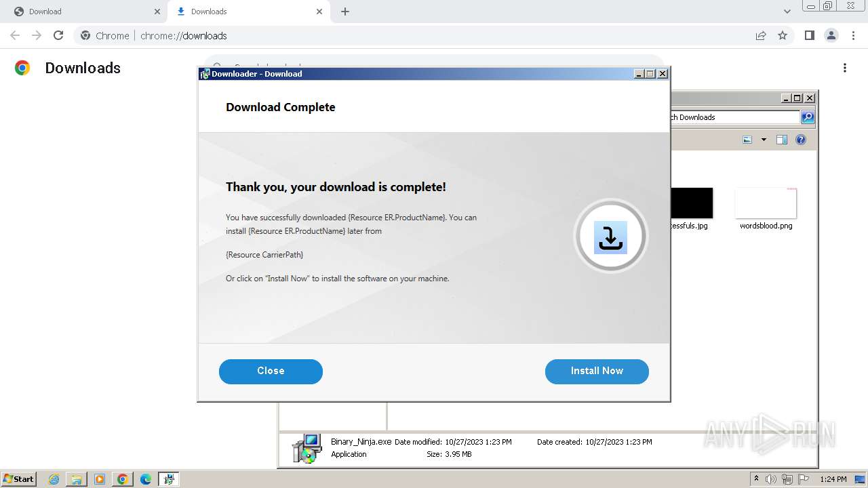
Task: Open File Explorer from taskbar
Action: pyautogui.click(x=77, y=479)
